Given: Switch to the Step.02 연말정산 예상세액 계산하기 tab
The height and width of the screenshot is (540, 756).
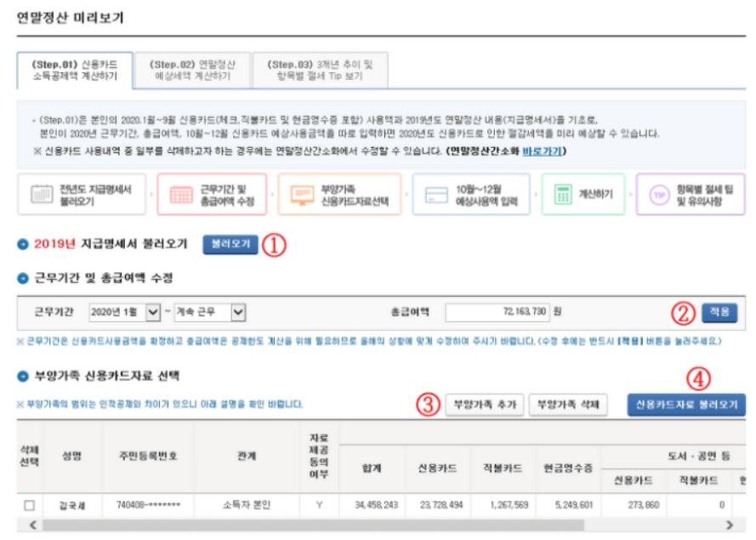Looking at the screenshot, I should coord(192,71).
